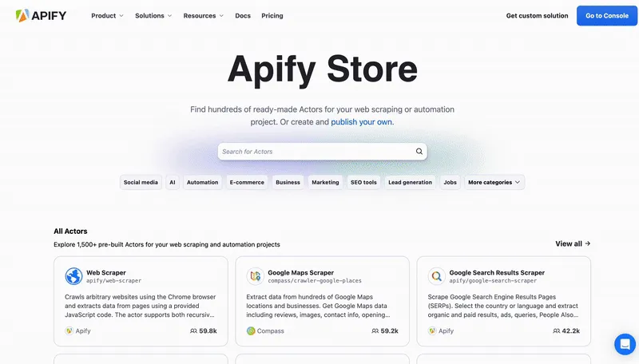Image resolution: width=639 pixels, height=364 pixels.
Task: Click the Google Maps Scraper icon
Action: (x=255, y=276)
